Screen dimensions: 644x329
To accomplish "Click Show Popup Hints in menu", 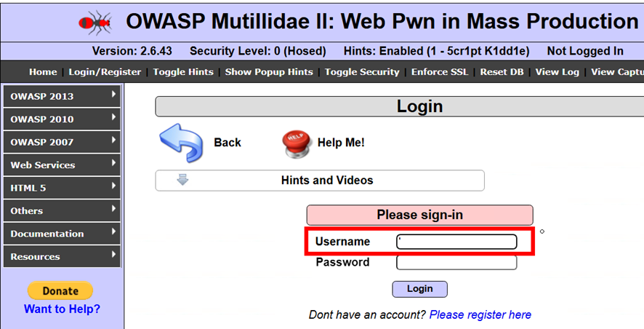I will pos(269,72).
